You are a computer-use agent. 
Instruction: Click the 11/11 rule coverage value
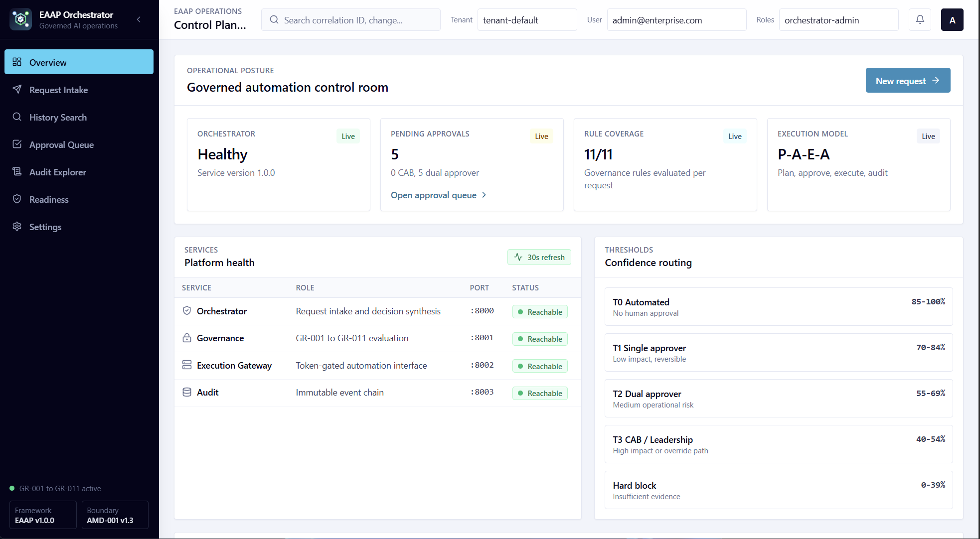[598, 154]
